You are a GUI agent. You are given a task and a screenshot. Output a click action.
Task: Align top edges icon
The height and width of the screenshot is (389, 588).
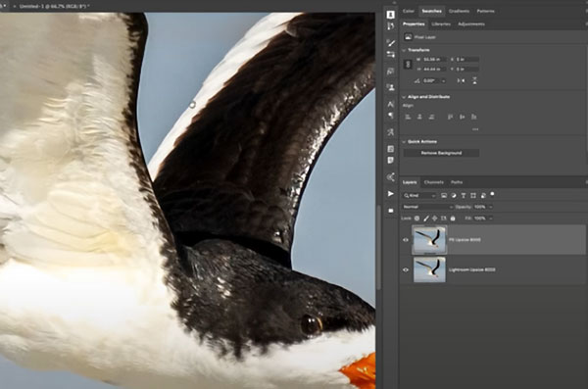tap(450, 117)
